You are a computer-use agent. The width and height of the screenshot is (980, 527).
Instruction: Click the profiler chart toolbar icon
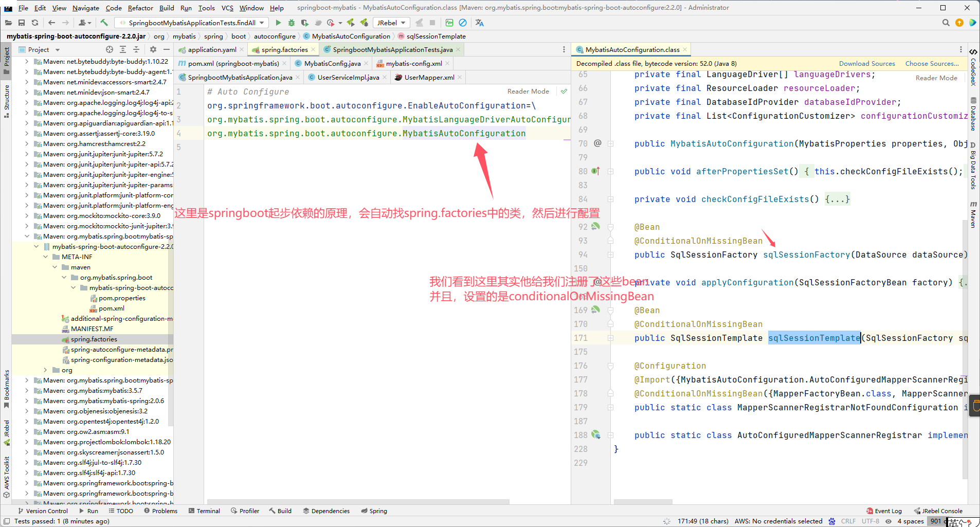point(449,23)
